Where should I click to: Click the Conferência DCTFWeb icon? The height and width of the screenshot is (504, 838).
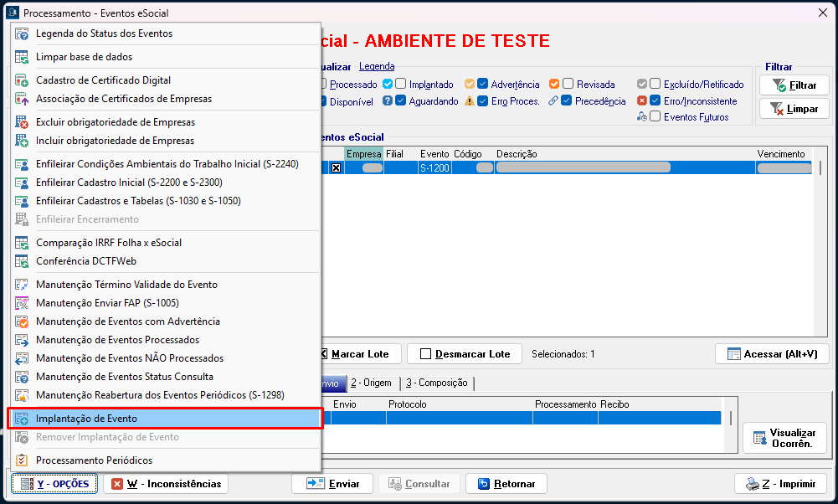[22, 261]
